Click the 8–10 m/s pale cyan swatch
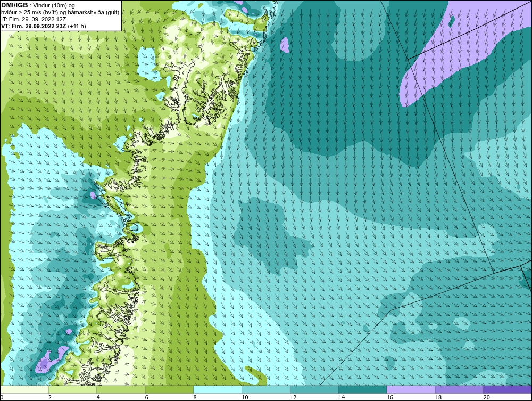Image resolution: width=532 pixels, height=401 pixels. click(218, 389)
